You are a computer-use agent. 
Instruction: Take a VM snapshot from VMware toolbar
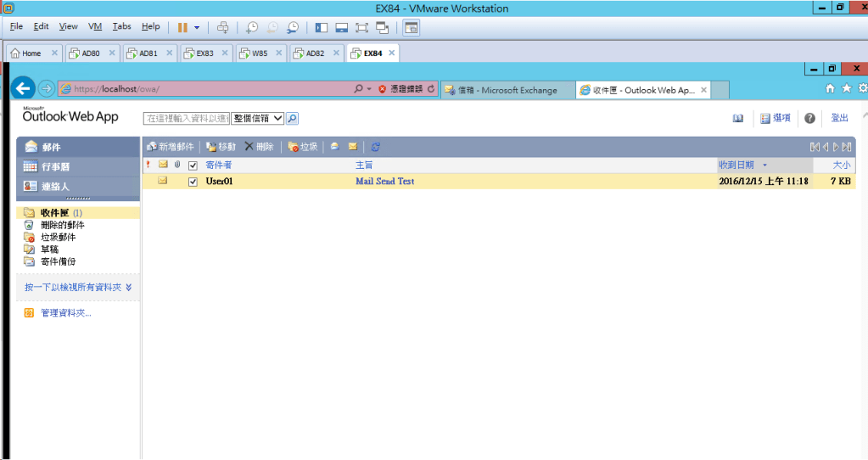(251, 28)
